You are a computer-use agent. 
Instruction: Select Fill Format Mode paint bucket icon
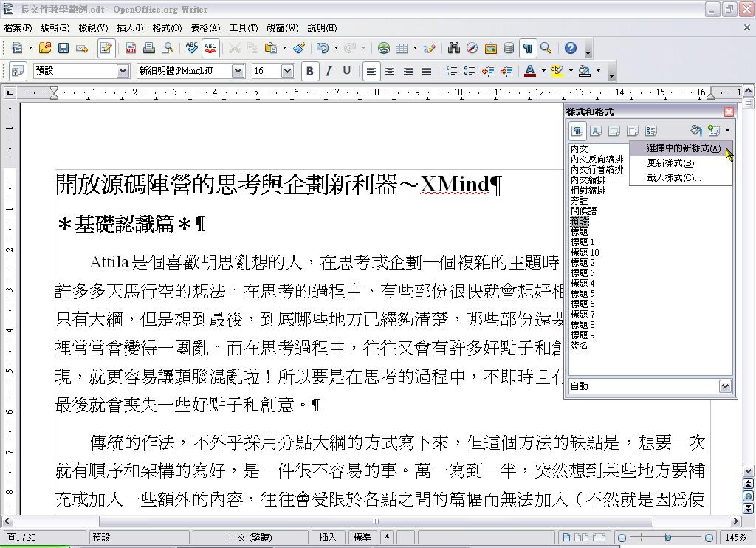695,130
